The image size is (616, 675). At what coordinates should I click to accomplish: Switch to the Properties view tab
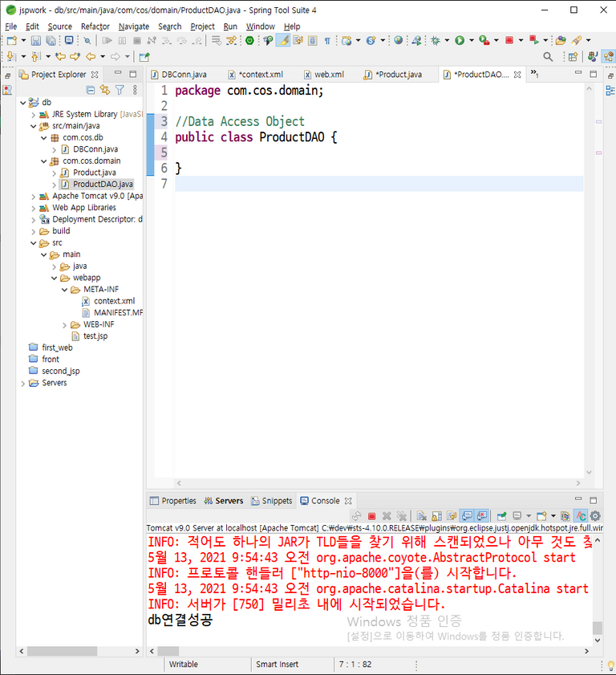(x=173, y=501)
